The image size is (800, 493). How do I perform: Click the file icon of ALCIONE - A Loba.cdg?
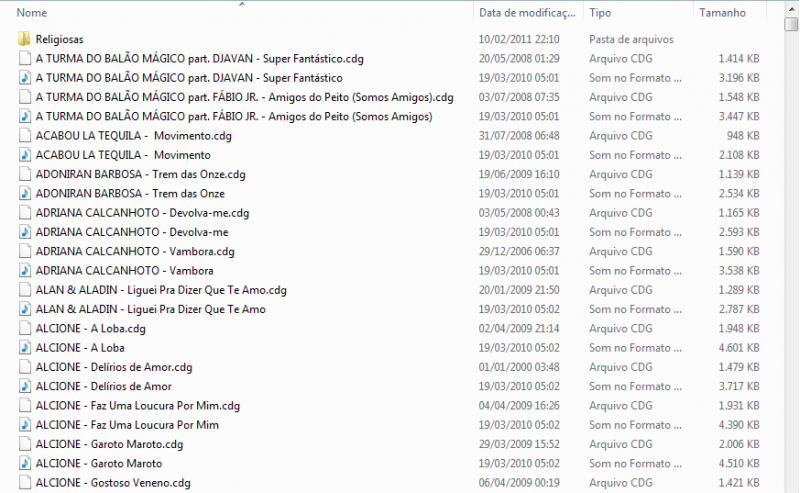24,328
